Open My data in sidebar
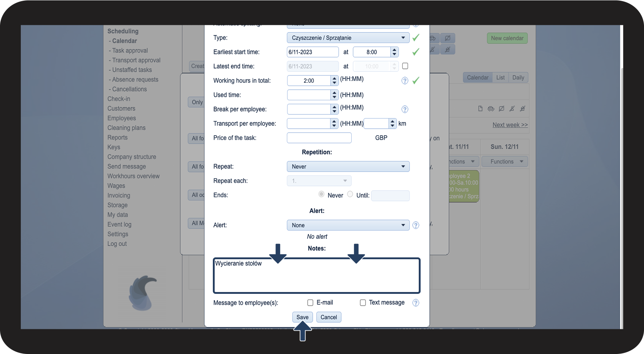 (x=117, y=215)
